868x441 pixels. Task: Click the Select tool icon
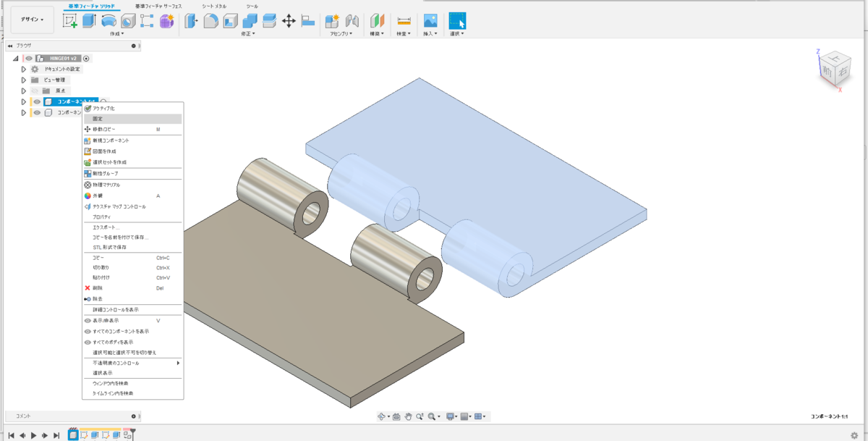pyautogui.click(x=457, y=21)
